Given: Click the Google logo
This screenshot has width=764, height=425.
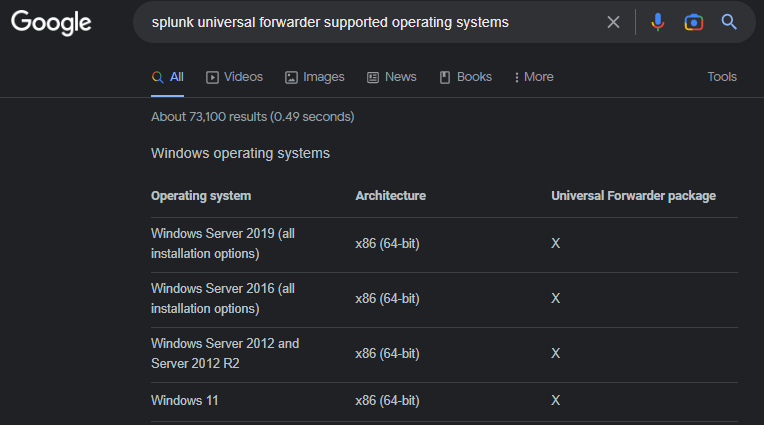Looking at the screenshot, I should (51, 22).
